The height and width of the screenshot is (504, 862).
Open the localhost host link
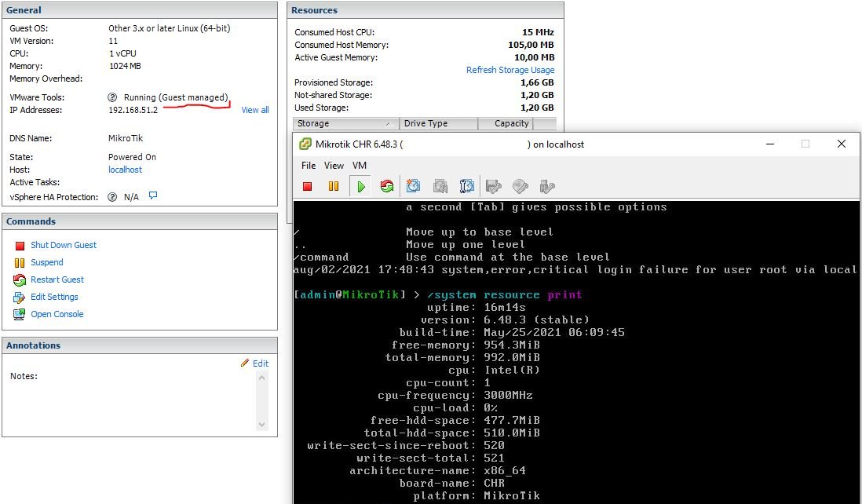pos(125,170)
